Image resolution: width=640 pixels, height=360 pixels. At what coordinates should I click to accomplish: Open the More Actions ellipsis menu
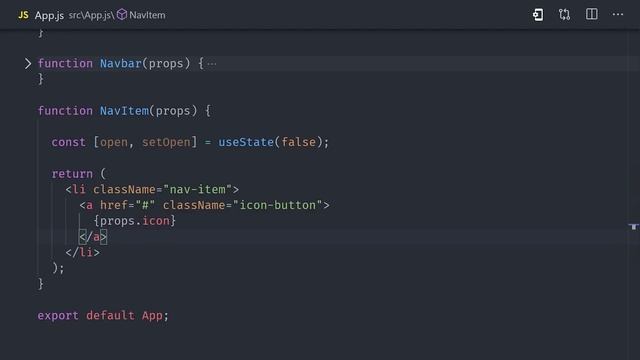pyautogui.click(x=618, y=14)
